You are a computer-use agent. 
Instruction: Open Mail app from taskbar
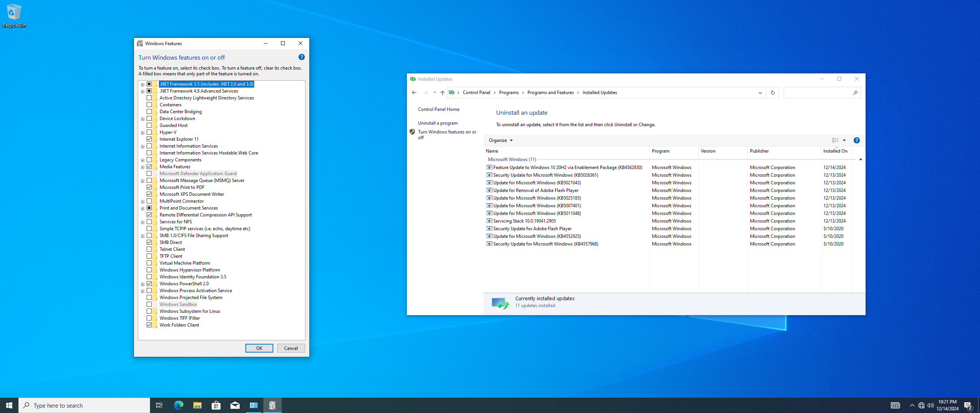tap(235, 405)
